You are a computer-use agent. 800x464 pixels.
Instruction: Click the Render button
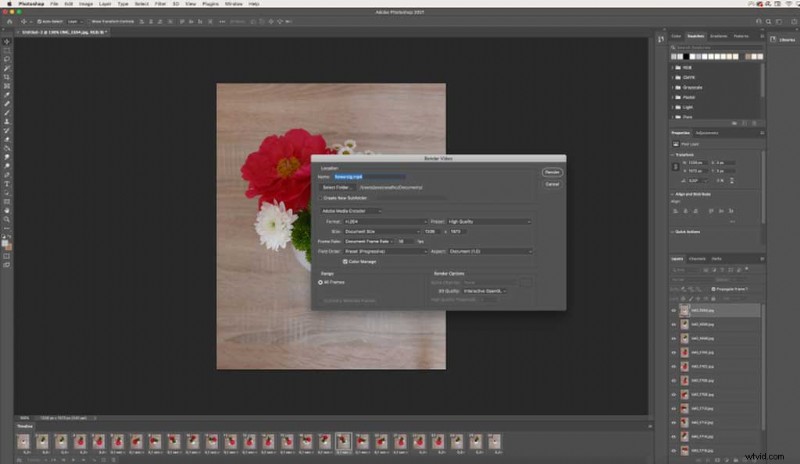coord(552,173)
